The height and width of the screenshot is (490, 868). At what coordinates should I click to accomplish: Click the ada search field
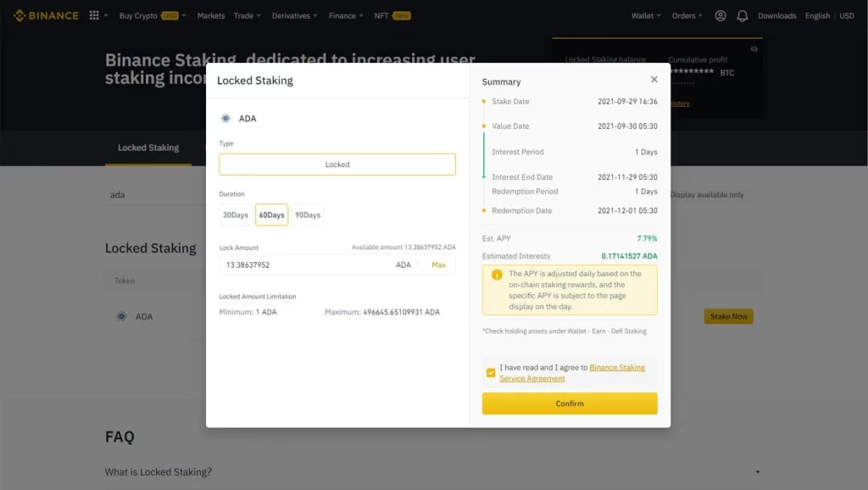click(x=155, y=194)
